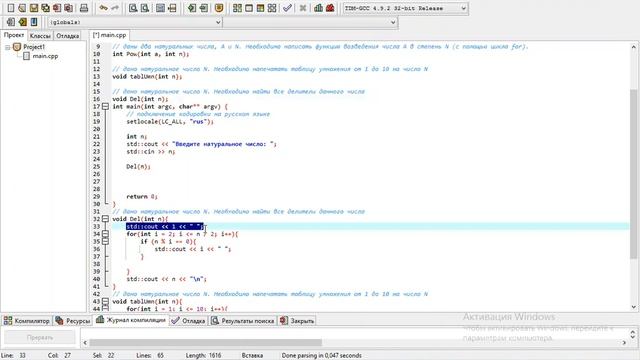Open Find using the magnifier icon
Viewport: 640px width, 360px height.
point(133,8)
